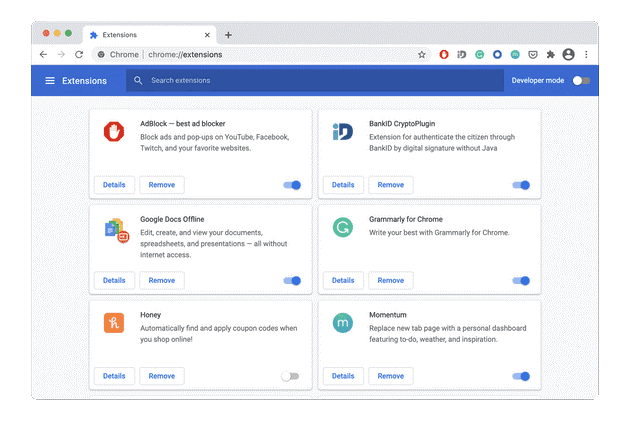Image resolution: width=630 pixels, height=441 pixels.
Task: Open Details for Momentum
Action: (x=343, y=376)
